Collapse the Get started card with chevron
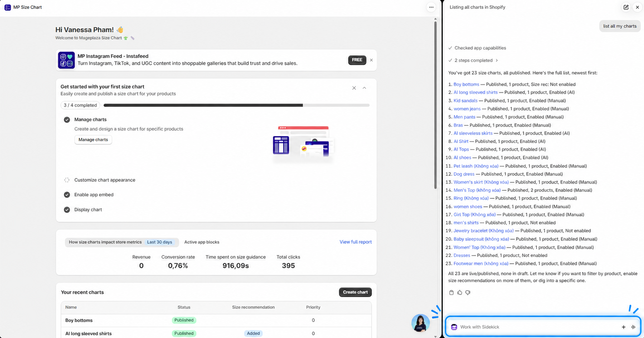Image resolution: width=644 pixels, height=338 pixels. click(364, 88)
